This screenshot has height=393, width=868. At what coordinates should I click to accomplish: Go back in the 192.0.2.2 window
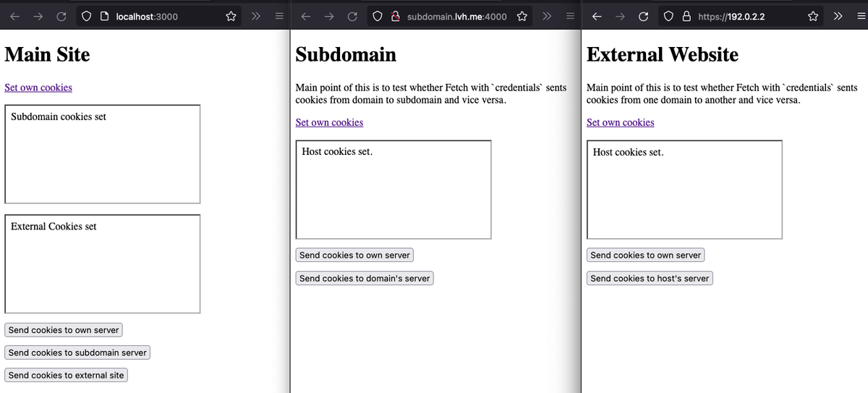point(595,16)
